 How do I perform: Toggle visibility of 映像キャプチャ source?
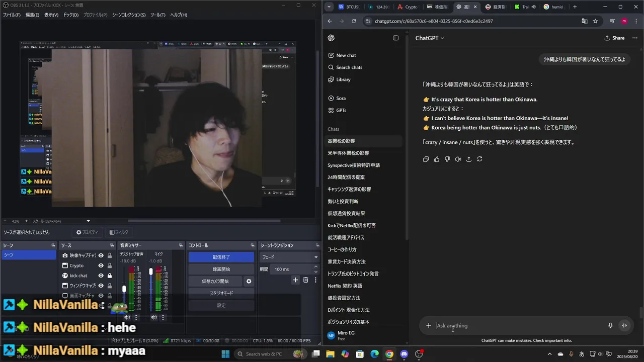click(101, 255)
